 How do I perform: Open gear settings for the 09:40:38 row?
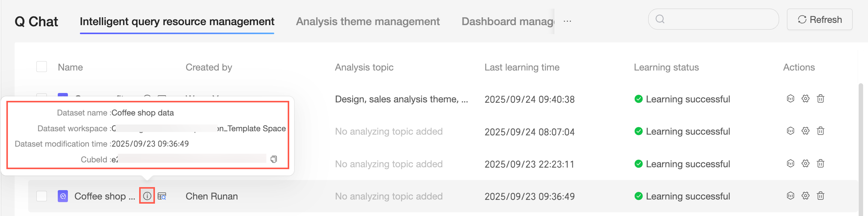point(805,99)
